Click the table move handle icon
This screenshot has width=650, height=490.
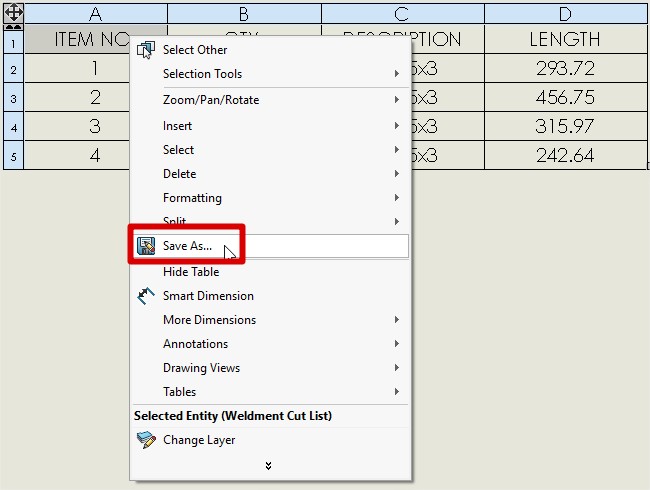click(x=14, y=14)
